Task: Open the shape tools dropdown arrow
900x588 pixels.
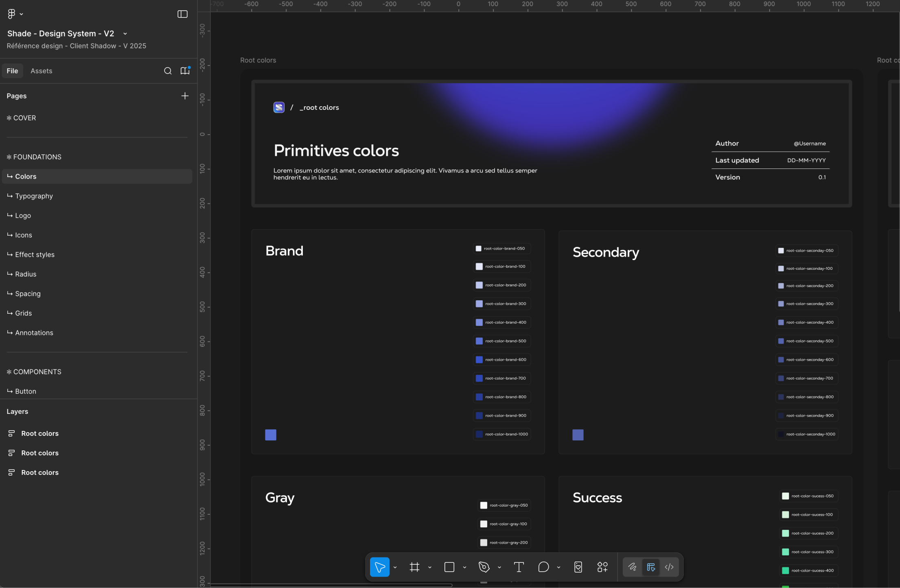Action: (x=464, y=567)
